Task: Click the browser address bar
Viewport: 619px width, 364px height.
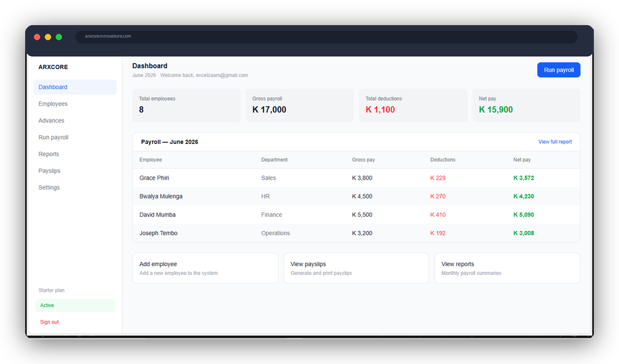Action: (x=326, y=36)
